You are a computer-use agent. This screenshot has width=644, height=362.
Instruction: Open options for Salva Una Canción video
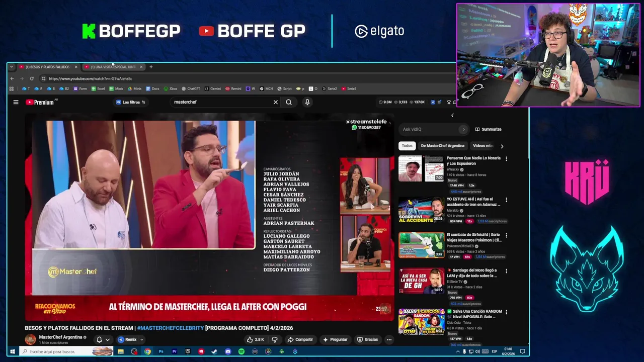(506, 312)
